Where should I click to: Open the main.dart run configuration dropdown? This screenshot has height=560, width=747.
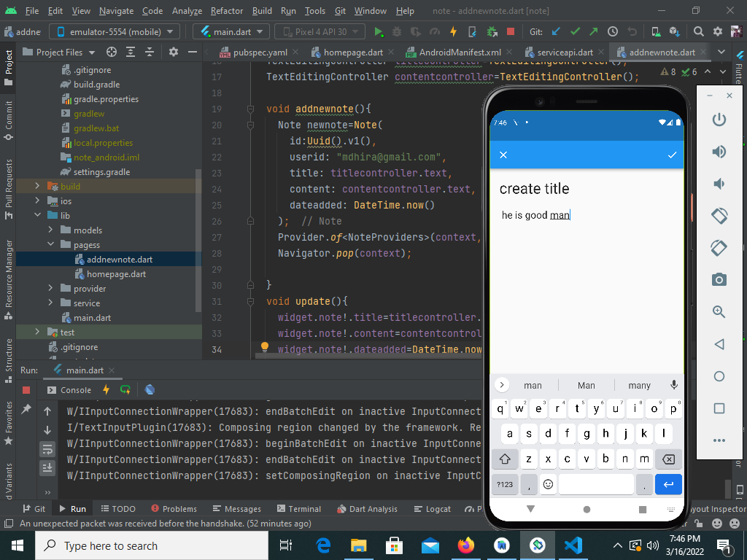click(231, 31)
